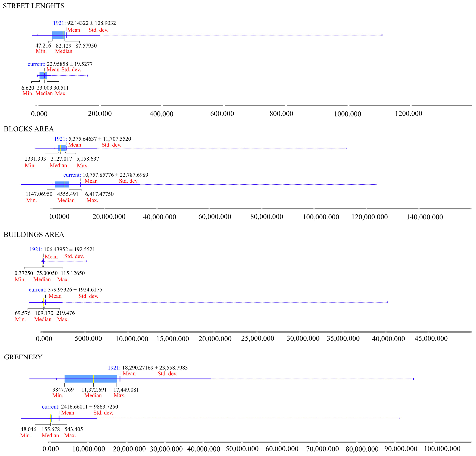Screen dimensions: 476x456
Task: Click the 80,000.000 tick on blocks area axis
Action: pos(267,217)
